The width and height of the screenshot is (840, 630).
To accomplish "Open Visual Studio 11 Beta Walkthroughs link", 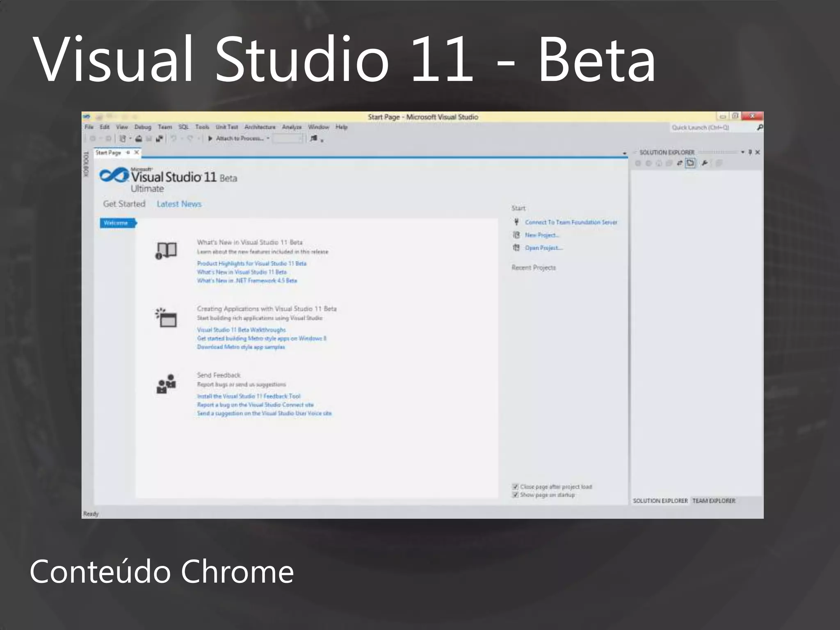I will pos(241,330).
